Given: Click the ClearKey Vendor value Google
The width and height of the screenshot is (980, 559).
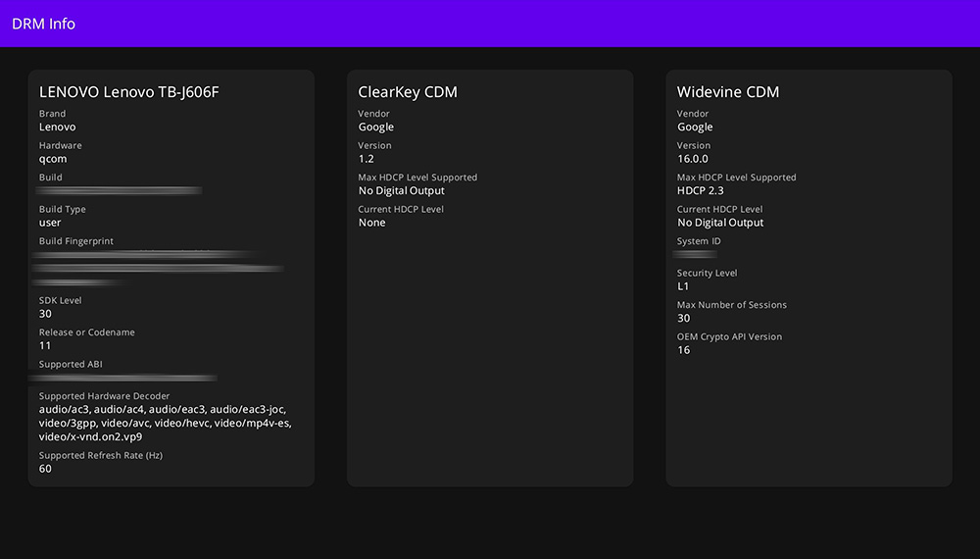Looking at the screenshot, I should (376, 127).
